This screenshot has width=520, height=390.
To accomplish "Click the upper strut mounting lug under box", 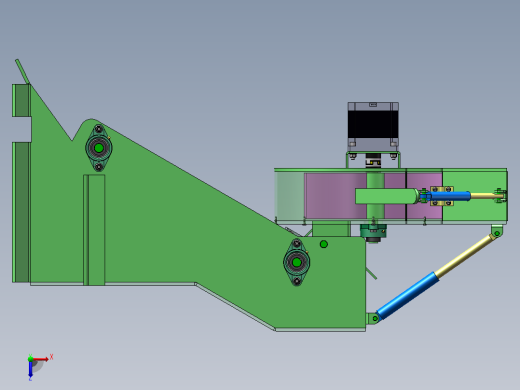I will (x=497, y=231).
